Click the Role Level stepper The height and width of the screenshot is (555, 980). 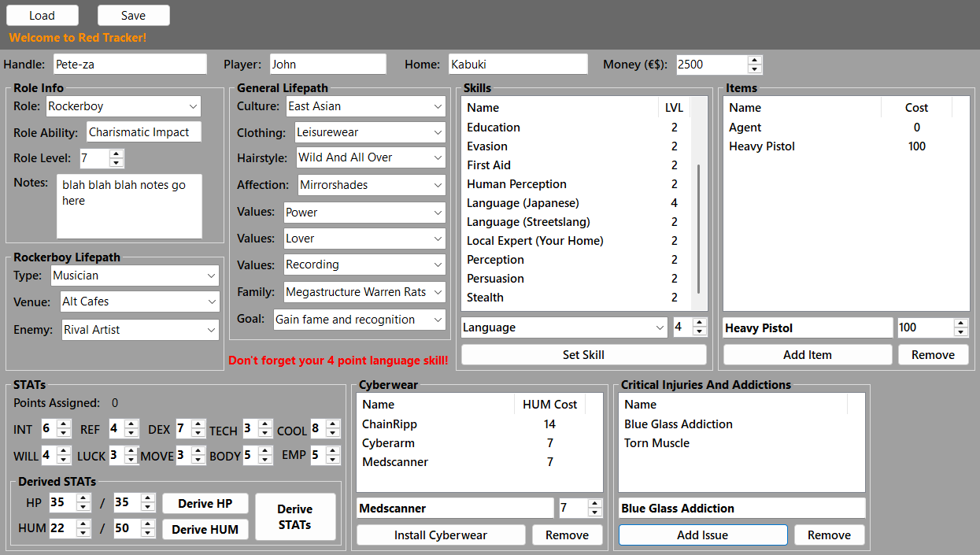[102, 158]
